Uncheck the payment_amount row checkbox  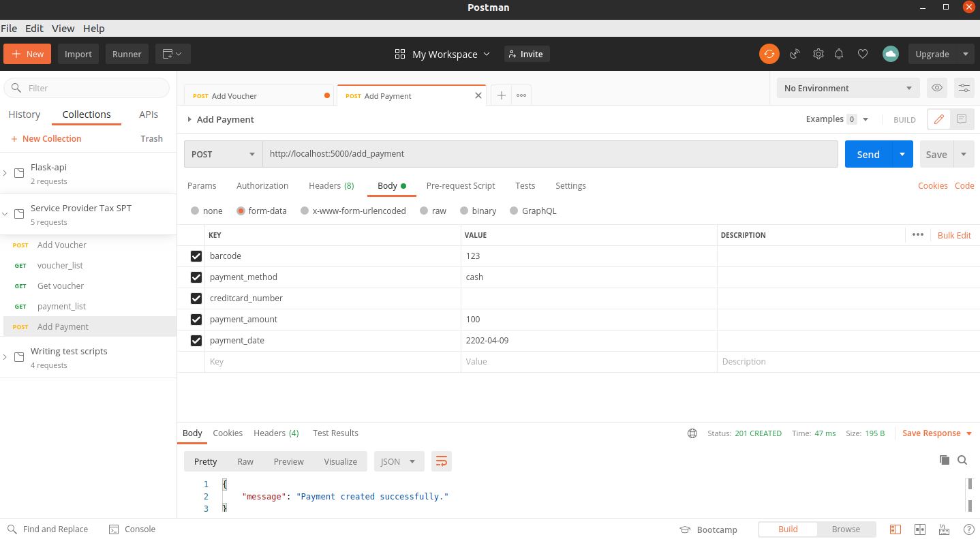coord(196,320)
